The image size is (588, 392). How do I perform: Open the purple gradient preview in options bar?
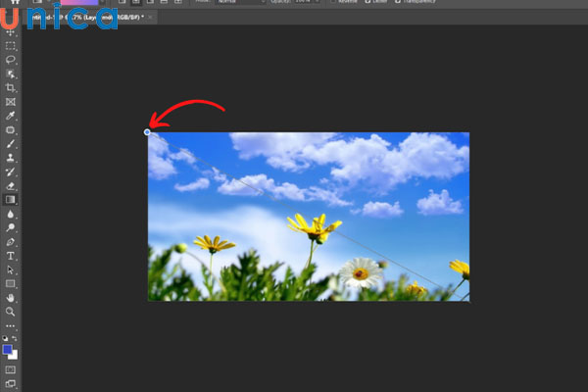tap(79, 2)
